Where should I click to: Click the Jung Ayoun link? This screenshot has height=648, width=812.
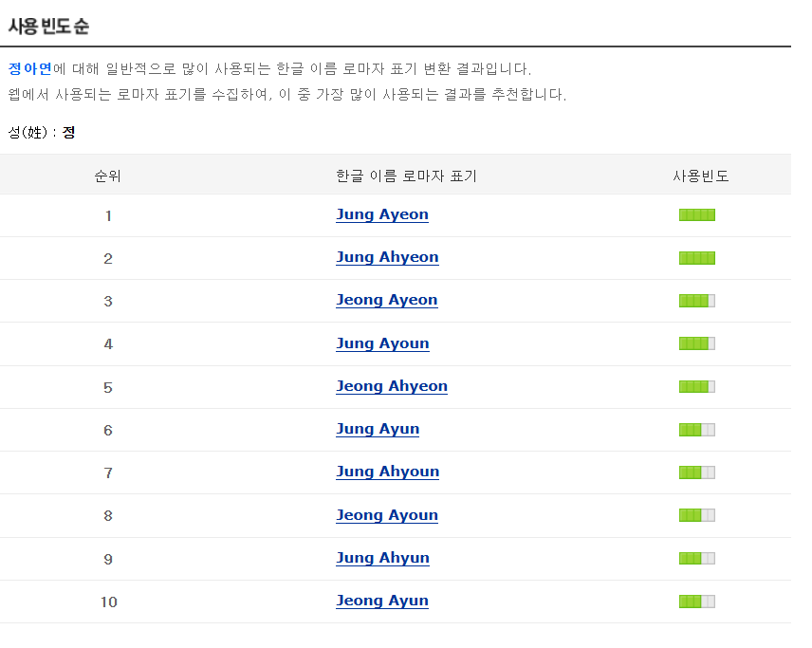[382, 343]
